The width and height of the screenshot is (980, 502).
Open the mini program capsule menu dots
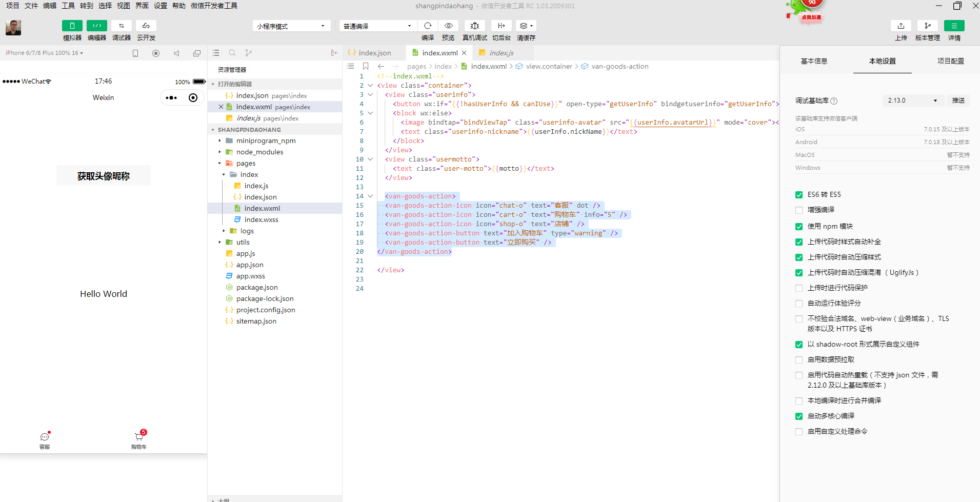(x=171, y=98)
